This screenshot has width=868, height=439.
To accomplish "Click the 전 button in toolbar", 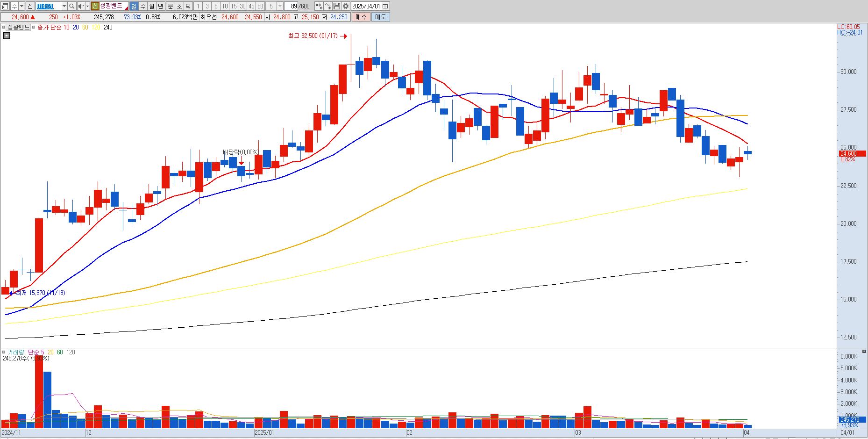I will coord(30,6).
